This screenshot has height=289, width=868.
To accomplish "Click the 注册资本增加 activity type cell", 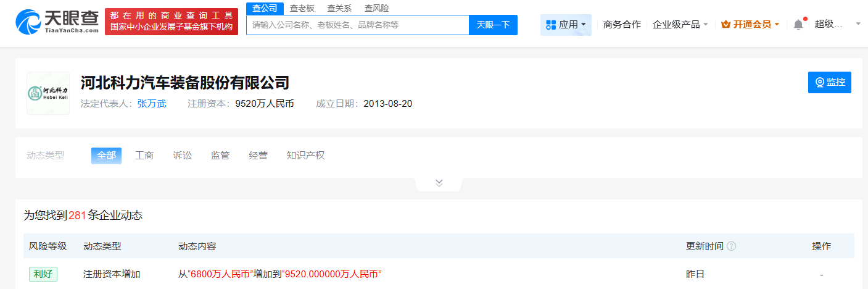I will [112, 274].
